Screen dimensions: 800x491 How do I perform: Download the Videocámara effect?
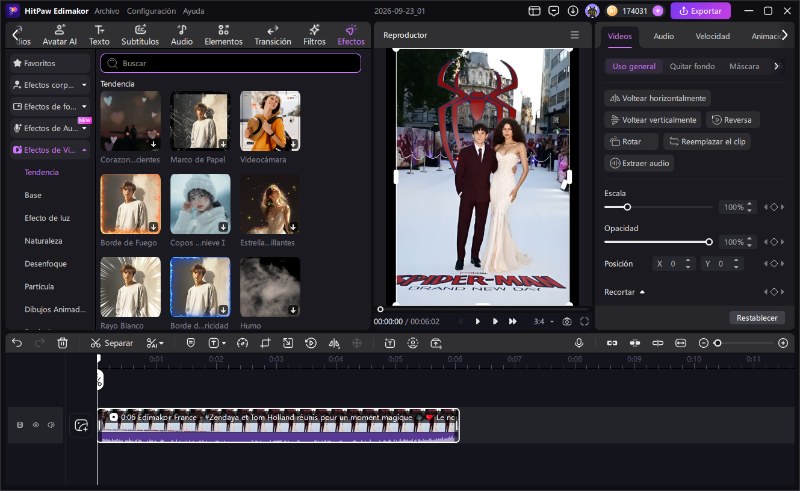pyautogui.click(x=293, y=144)
